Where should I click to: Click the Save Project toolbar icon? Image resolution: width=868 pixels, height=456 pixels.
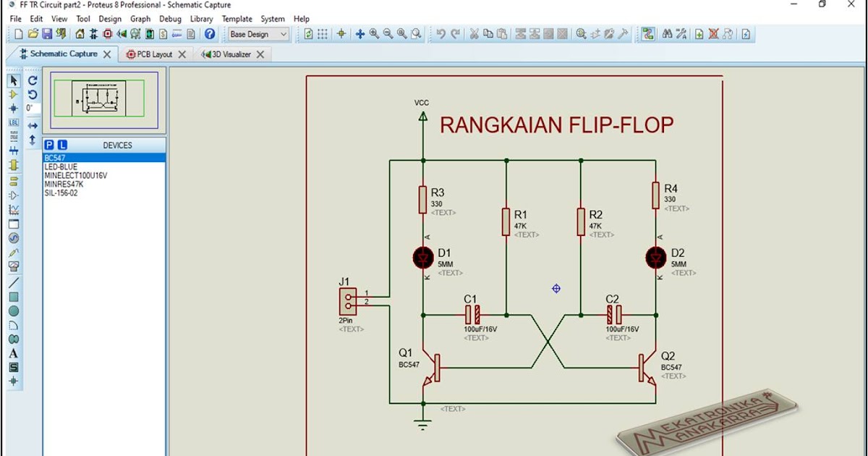tap(47, 33)
